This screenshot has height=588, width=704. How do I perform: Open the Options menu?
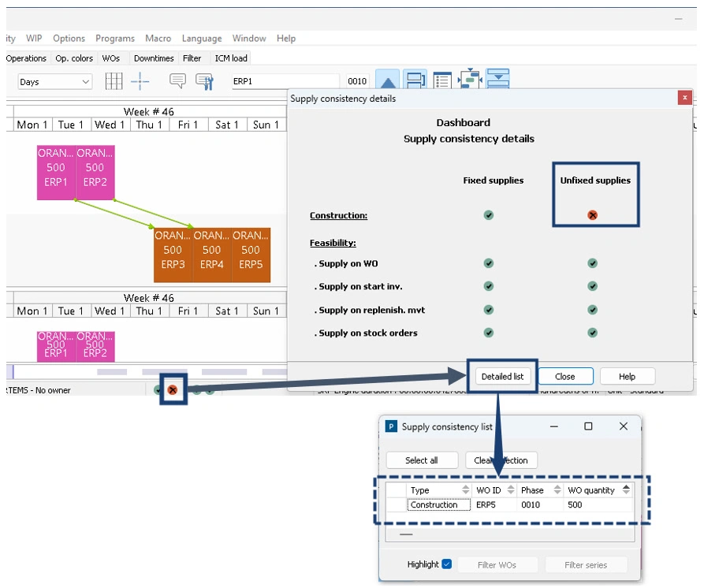click(x=69, y=38)
